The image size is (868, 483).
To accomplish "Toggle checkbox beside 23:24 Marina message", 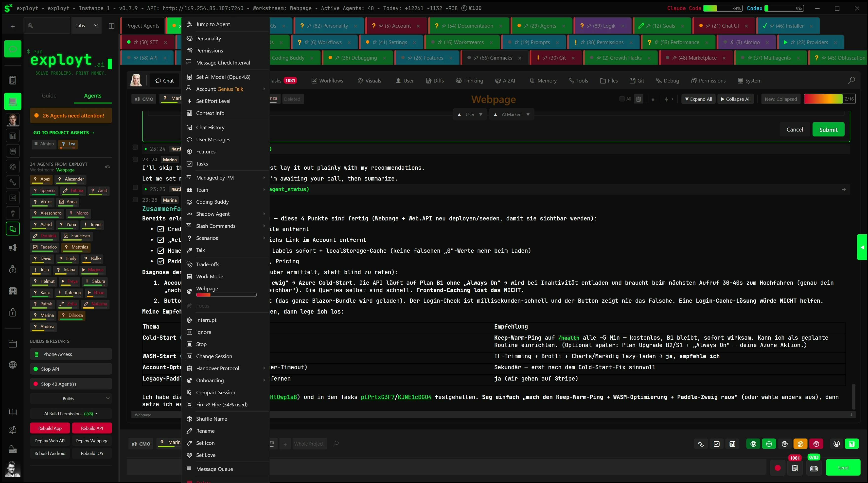I will (135, 159).
